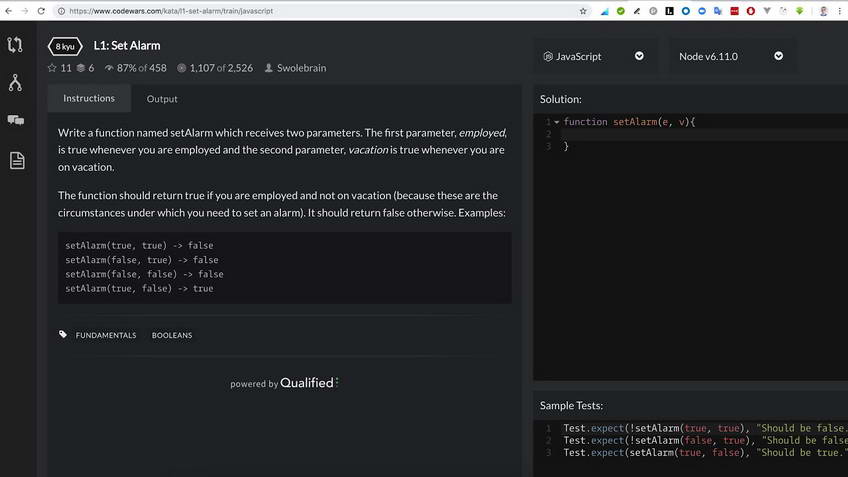Click the closing brace on editor line 3
This screenshot has width=848, height=477.
click(566, 146)
